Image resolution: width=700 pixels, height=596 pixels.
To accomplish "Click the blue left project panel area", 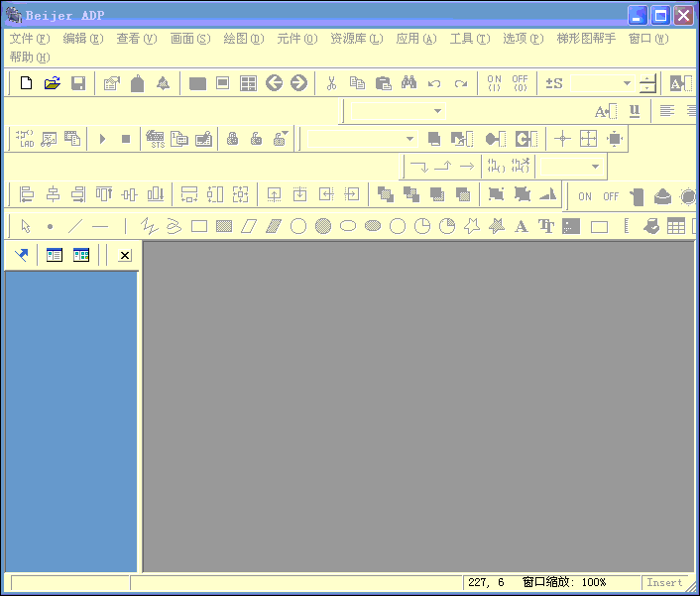I will pyautogui.click(x=70, y=417).
